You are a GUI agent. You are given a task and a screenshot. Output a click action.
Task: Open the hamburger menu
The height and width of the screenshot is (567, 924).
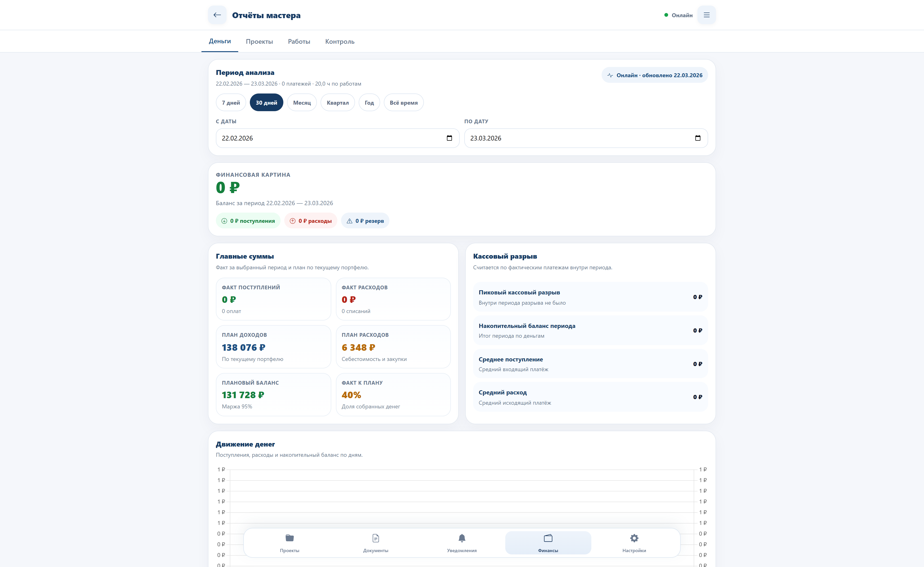pyautogui.click(x=706, y=15)
